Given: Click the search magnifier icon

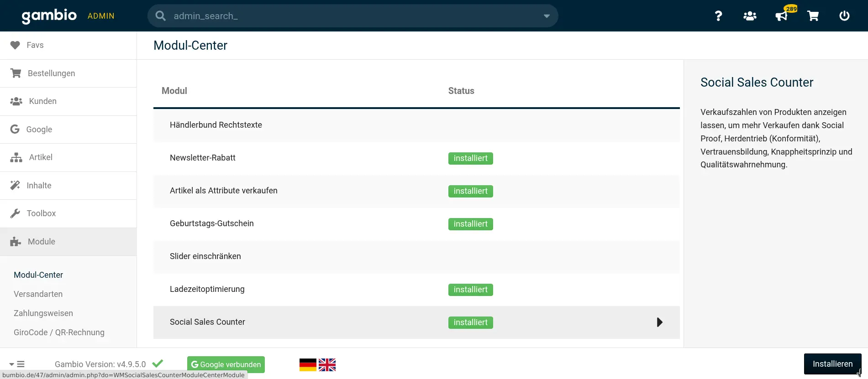Looking at the screenshot, I should tap(160, 16).
